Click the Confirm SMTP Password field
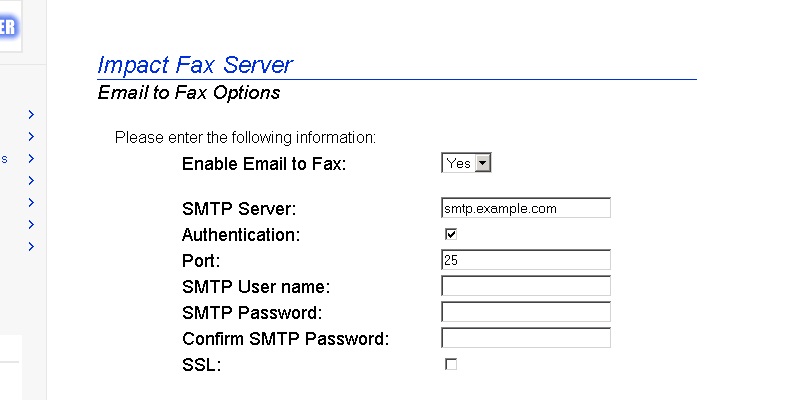Image resolution: width=800 pixels, height=400 pixels. tap(525, 338)
